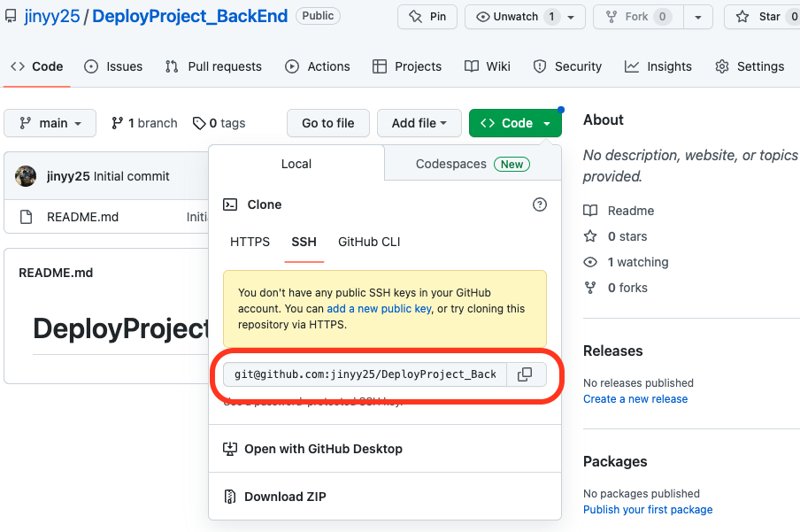This screenshot has width=800, height=532.
Task: Fork the repository
Action: tap(638, 17)
